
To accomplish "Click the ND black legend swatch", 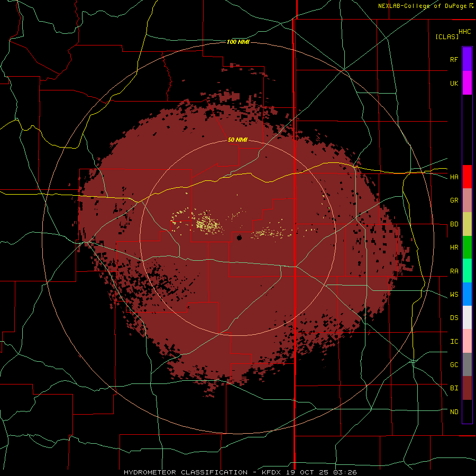I will point(467,411).
